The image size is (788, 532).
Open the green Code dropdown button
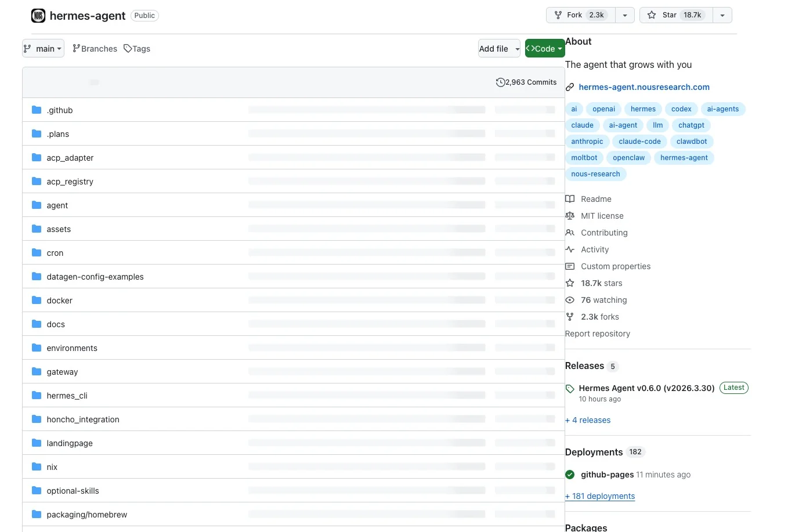pyautogui.click(x=544, y=49)
